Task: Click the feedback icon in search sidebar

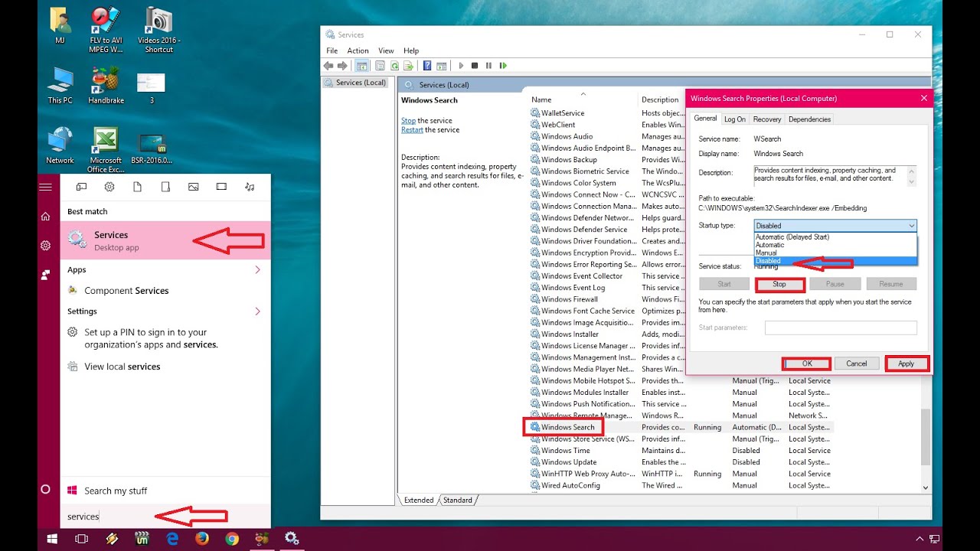Action: pos(45,274)
